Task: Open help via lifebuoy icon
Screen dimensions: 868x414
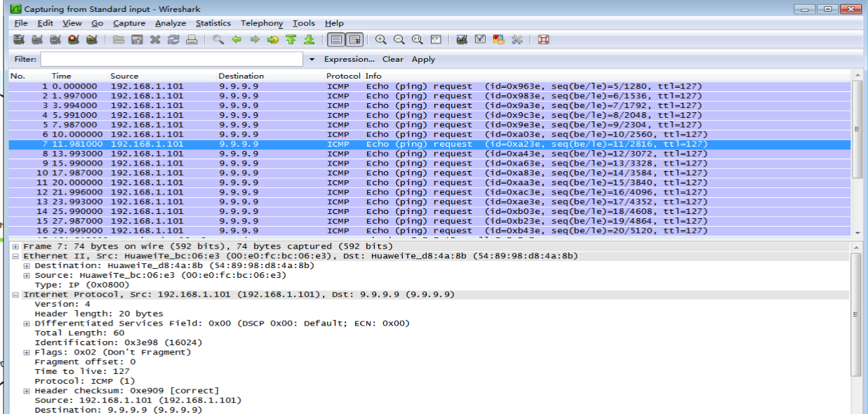Action: point(543,40)
